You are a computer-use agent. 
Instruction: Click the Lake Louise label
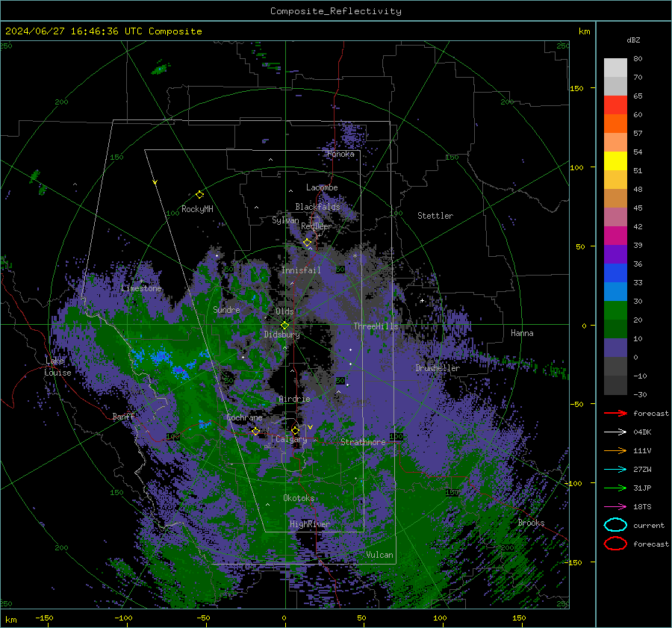pos(57,367)
